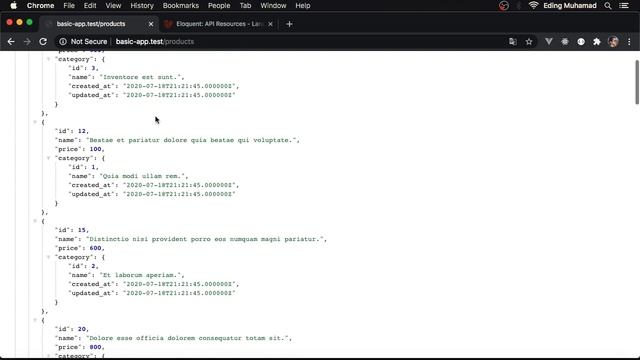Click the price value 800
Image resolution: width=640 pixels, height=360 pixels.
click(x=96, y=347)
